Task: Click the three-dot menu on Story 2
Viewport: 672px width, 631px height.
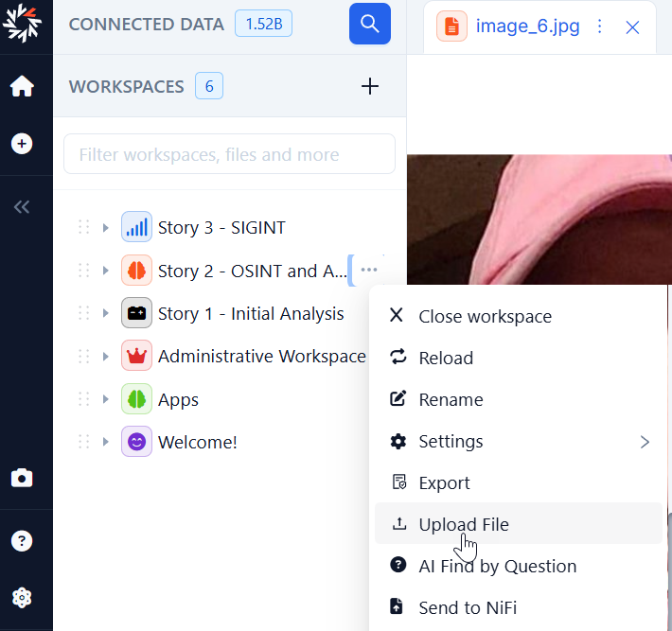Action: [369, 271]
